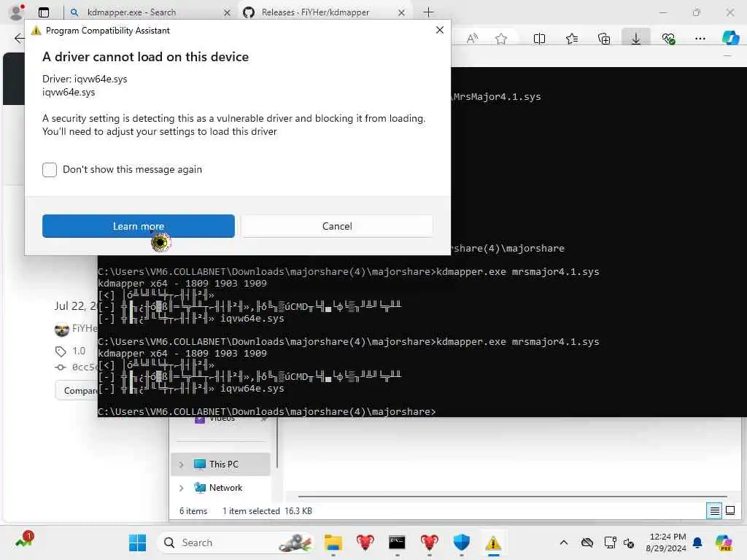Image resolution: width=747 pixels, height=560 pixels.
Task: Close the Program Compatibility Assistant dialog
Action: click(440, 30)
